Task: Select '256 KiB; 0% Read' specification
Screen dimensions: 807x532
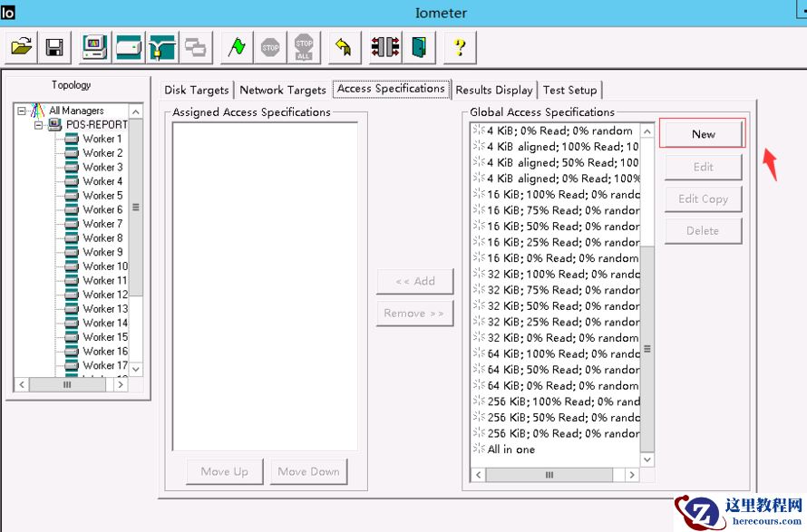Action: pos(555,434)
